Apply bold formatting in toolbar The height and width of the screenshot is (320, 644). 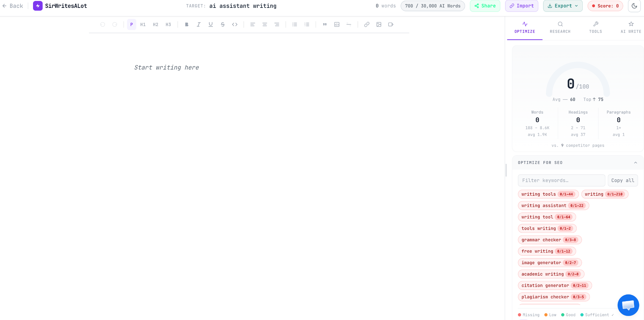[187, 25]
